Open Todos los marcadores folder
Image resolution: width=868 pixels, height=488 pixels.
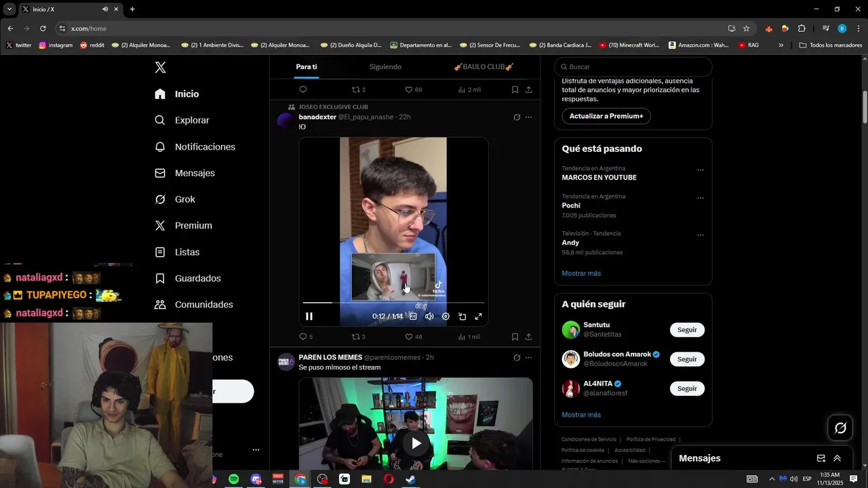pyautogui.click(x=831, y=45)
